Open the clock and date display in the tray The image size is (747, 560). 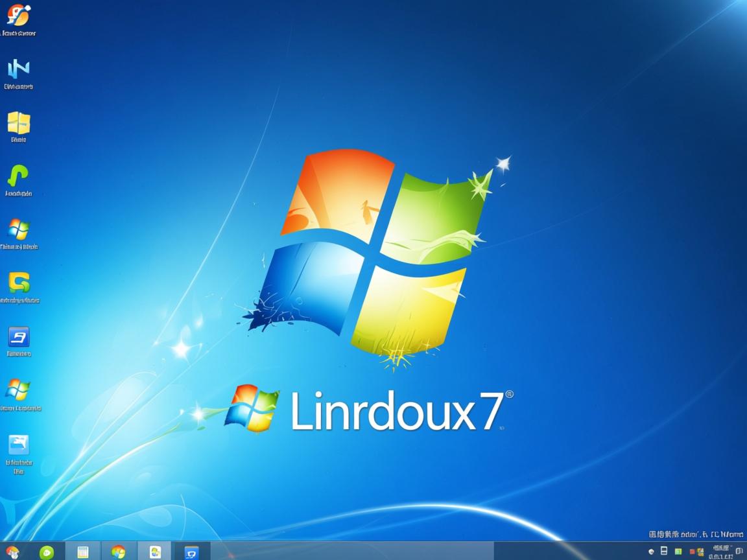click(x=722, y=551)
